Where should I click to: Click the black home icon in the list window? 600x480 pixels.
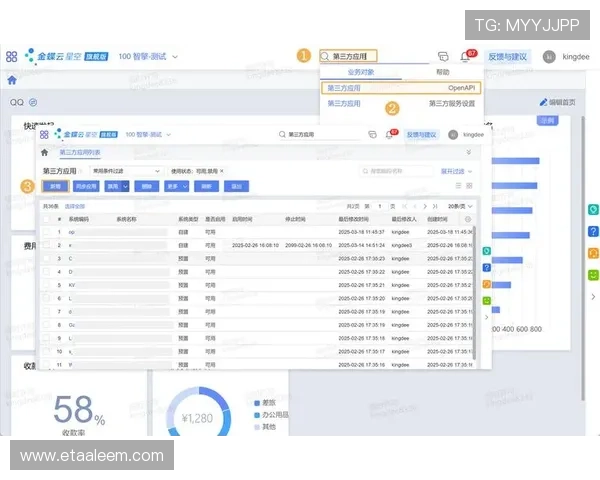tap(44, 152)
